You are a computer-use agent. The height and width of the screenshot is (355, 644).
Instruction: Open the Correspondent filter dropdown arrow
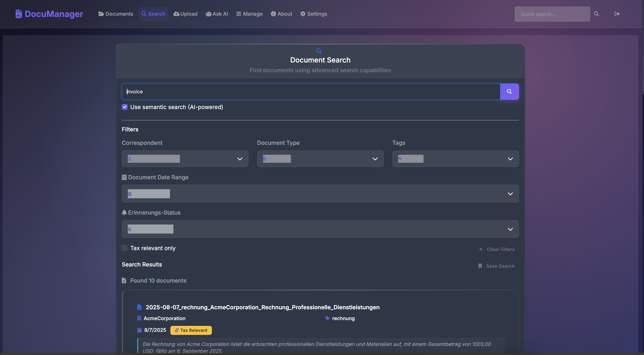240,159
